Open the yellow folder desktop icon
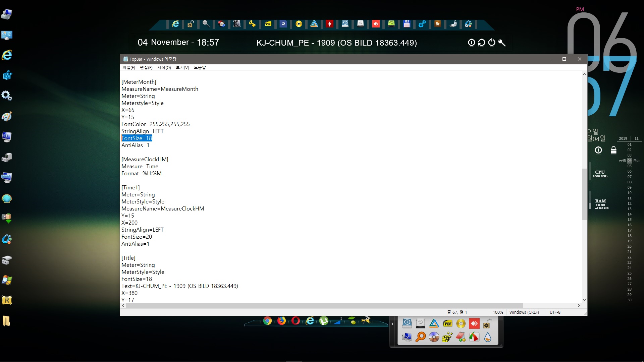Image resolution: width=644 pixels, height=362 pixels. pos(7,321)
